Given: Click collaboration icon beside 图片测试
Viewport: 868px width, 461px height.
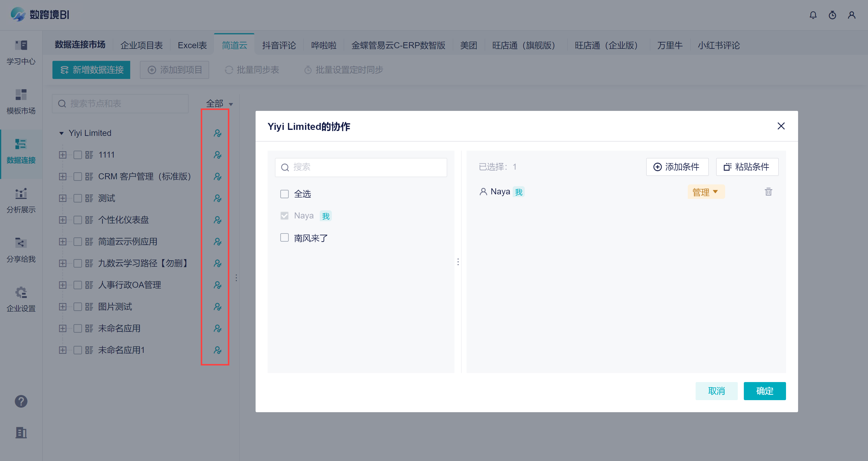Looking at the screenshot, I should (x=217, y=307).
